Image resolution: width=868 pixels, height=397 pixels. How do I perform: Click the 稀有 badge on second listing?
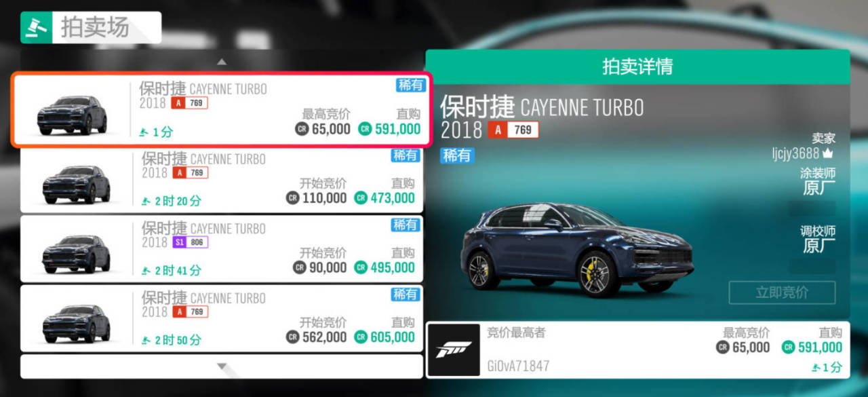[x=405, y=155]
